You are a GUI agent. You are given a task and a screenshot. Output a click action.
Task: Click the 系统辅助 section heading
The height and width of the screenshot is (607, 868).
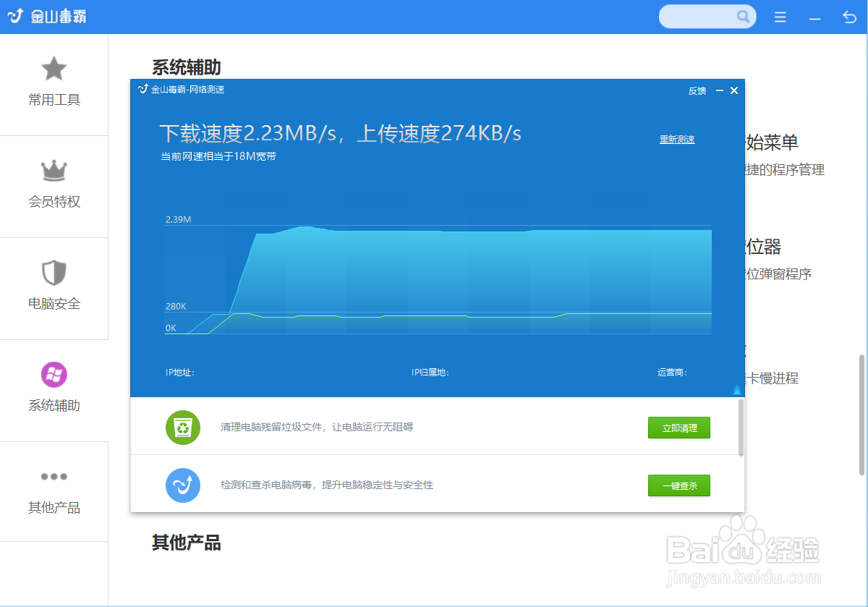click(x=187, y=67)
